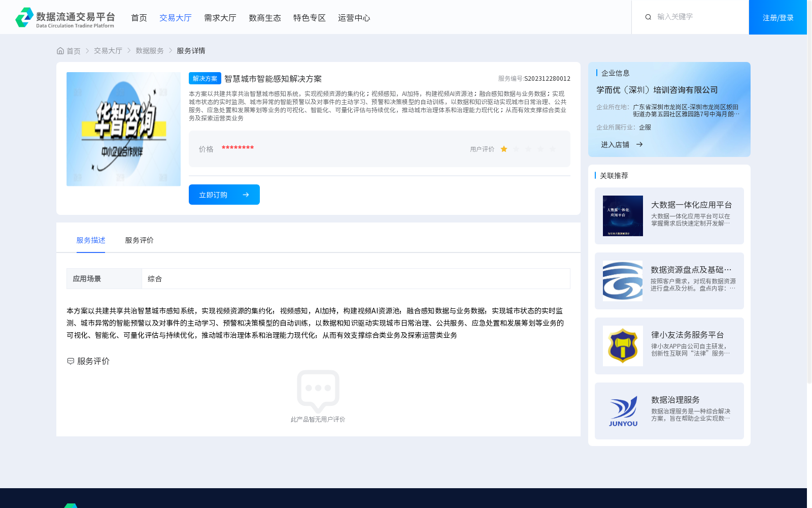This screenshot has width=812, height=508.
Task: Click the 进入店铺 link
Action: [615, 145]
